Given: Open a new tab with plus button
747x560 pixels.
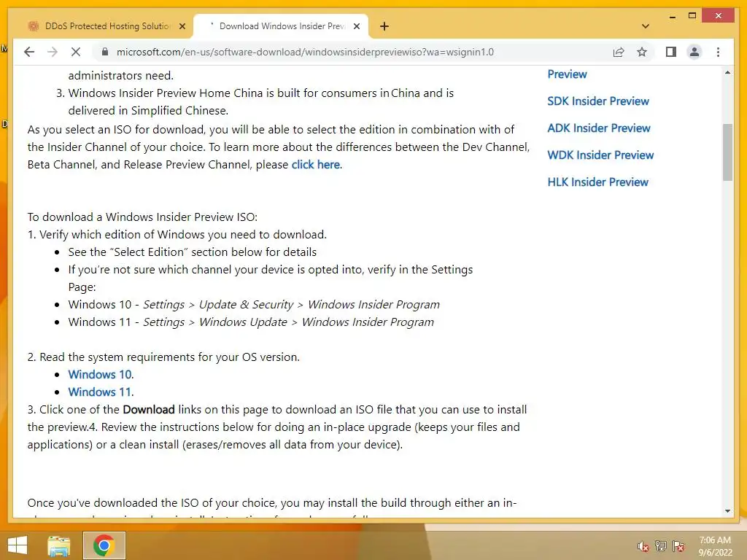Looking at the screenshot, I should pyautogui.click(x=384, y=26).
